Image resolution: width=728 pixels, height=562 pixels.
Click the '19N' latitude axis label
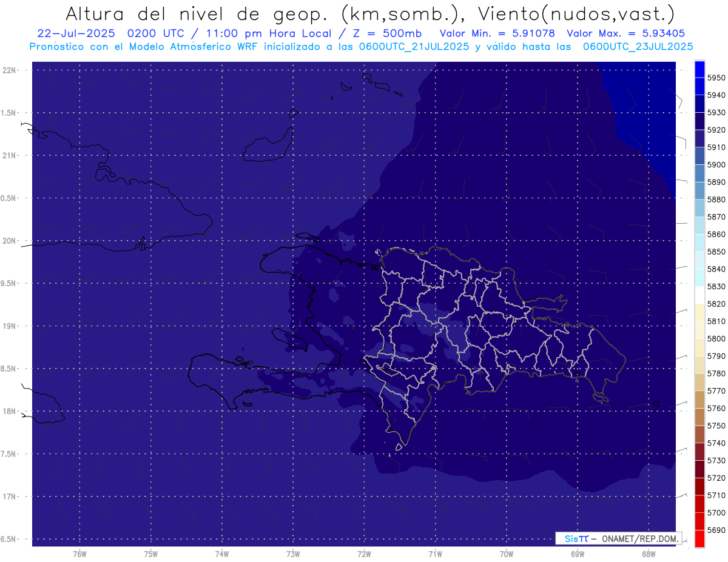point(9,326)
